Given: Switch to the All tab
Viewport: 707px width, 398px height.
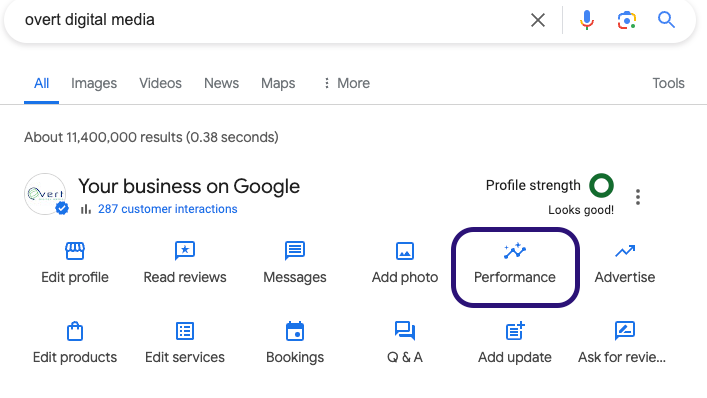Looking at the screenshot, I should click(x=41, y=83).
